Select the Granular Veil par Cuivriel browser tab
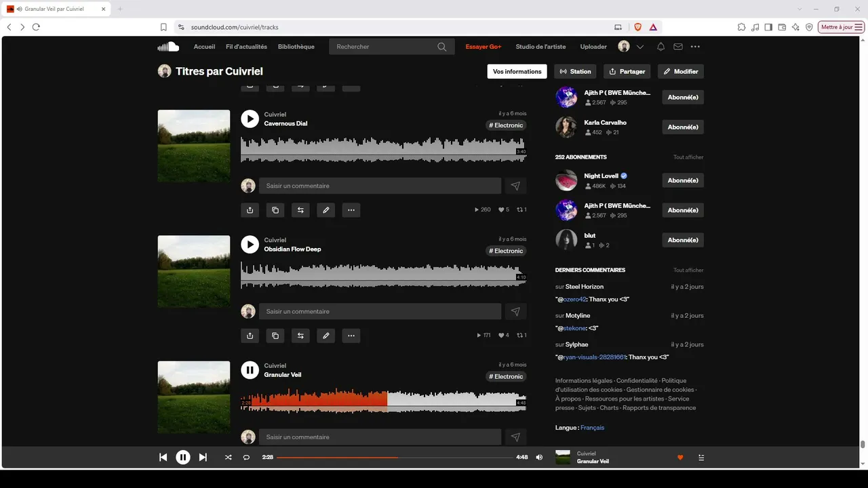868x488 pixels. (x=57, y=9)
